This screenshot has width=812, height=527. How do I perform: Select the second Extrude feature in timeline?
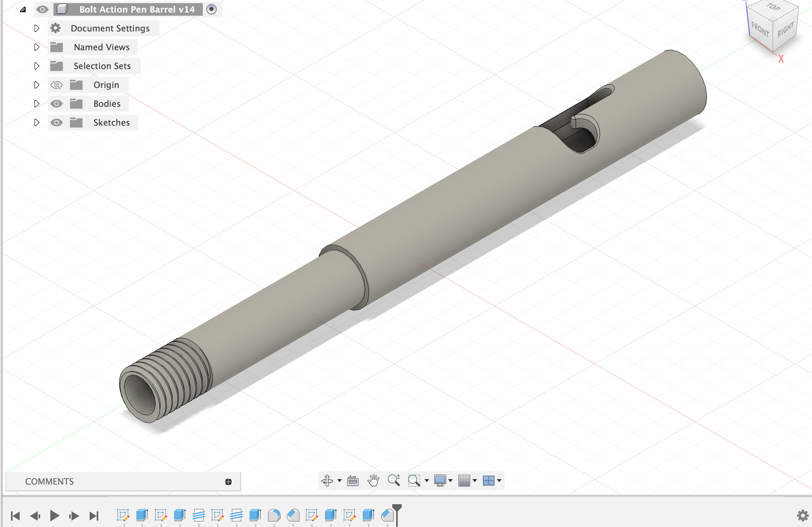tap(180, 515)
